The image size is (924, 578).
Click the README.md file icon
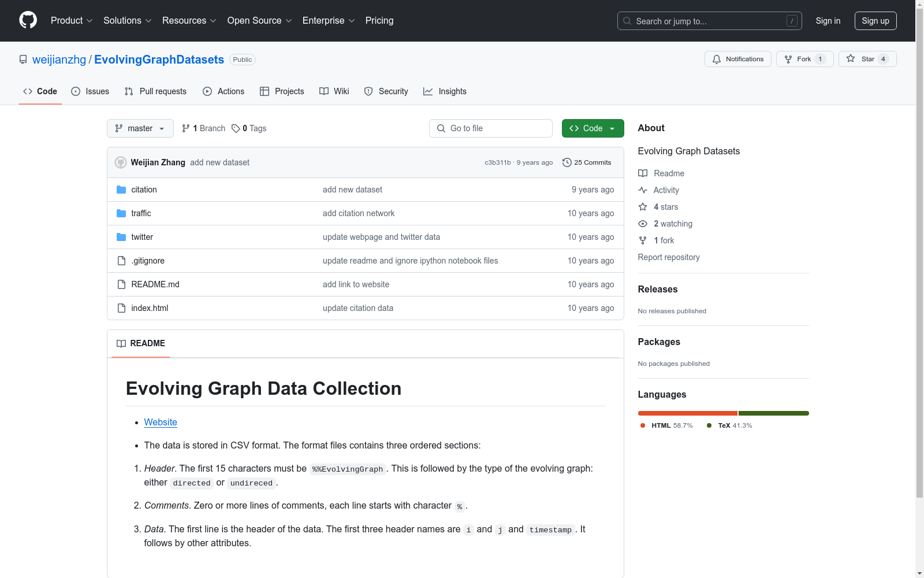pyautogui.click(x=121, y=284)
